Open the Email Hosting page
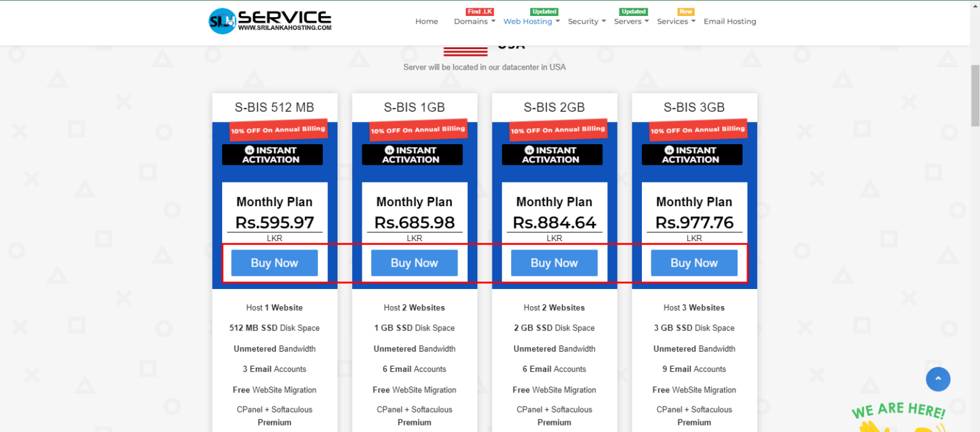The image size is (980, 432). click(730, 22)
